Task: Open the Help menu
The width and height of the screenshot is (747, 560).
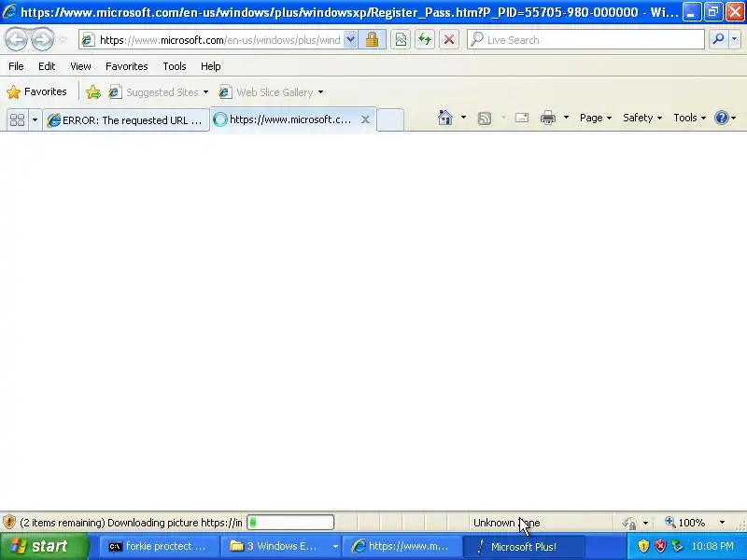Action: click(211, 66)
